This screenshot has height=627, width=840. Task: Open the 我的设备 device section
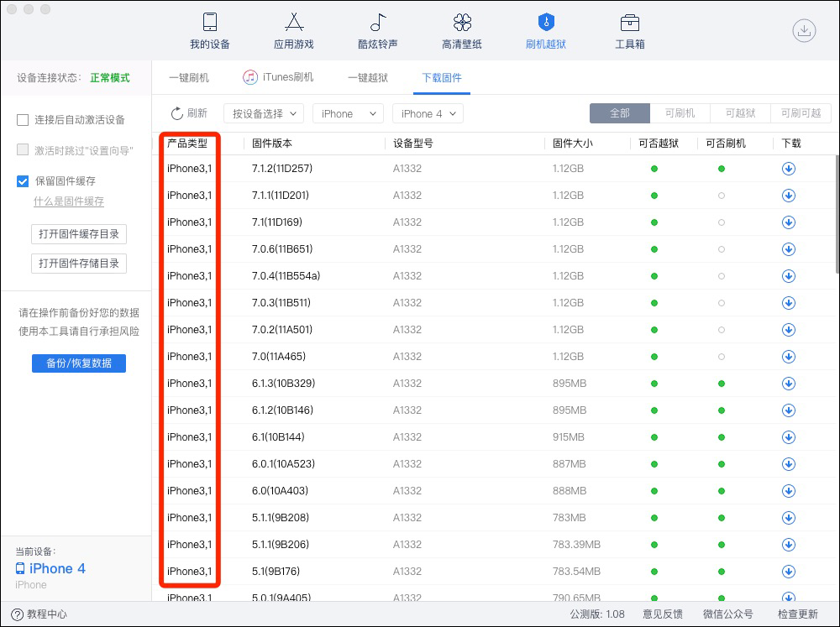pos(209,31)
